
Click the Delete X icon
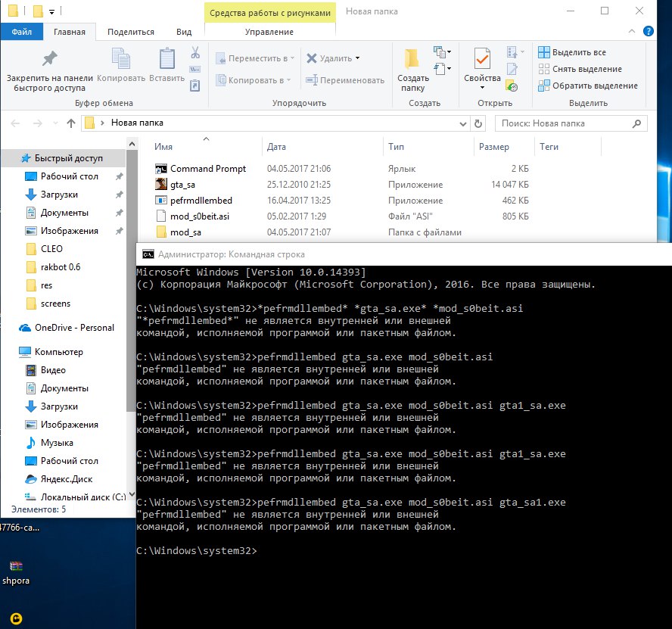[312, 58]
